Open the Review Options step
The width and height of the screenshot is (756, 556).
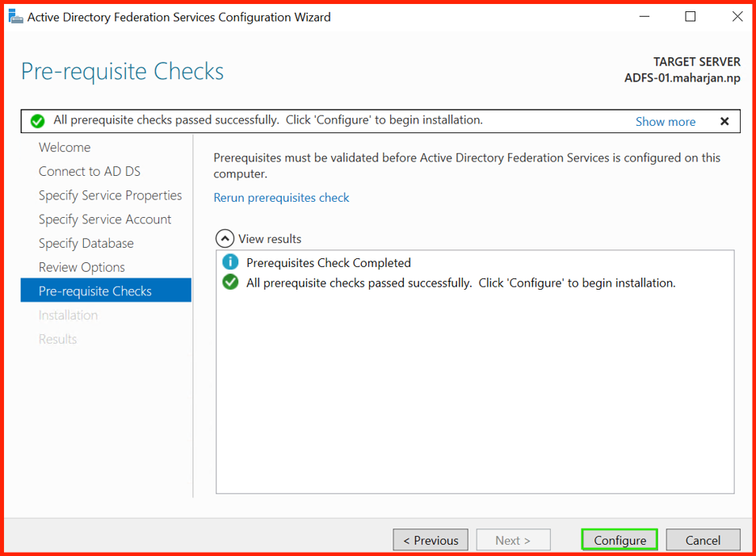pos(82,267)
